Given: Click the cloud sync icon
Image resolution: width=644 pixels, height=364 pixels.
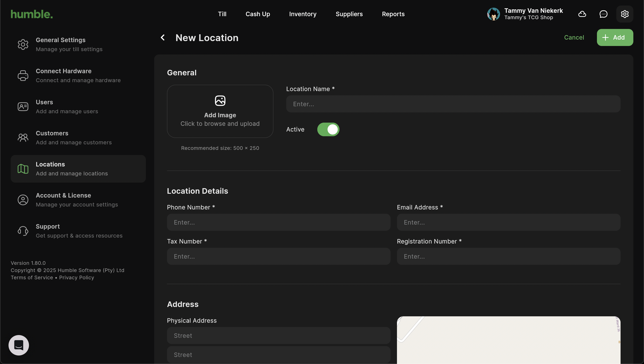Looking at the screenshot, I should tap(582, 14).
